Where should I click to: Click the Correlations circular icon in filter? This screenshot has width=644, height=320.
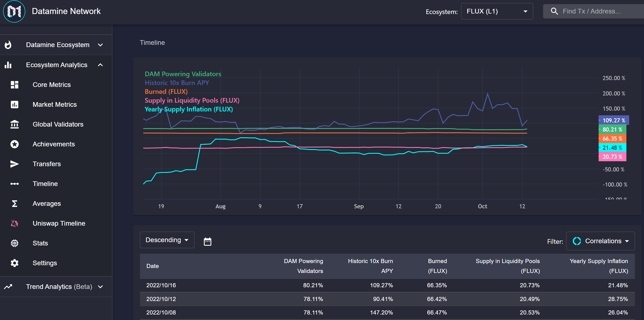577,241
